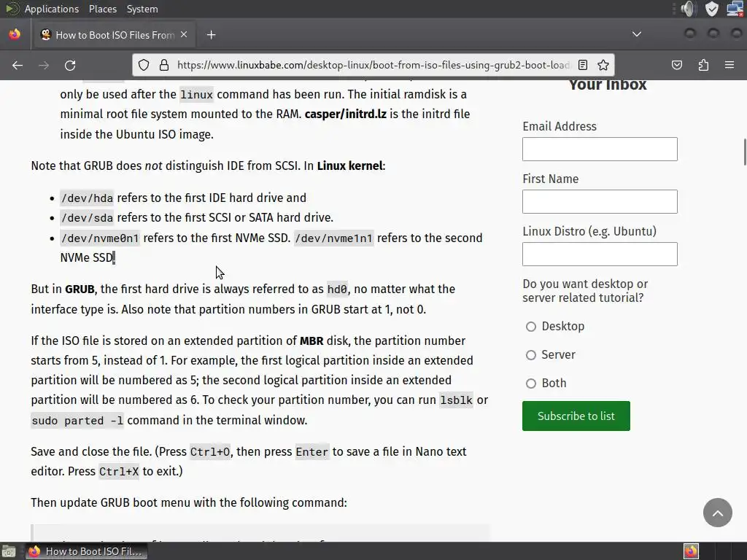Focus the Linux Distro input field
Screen dimensions: 747x560
(x=600, y=254)
